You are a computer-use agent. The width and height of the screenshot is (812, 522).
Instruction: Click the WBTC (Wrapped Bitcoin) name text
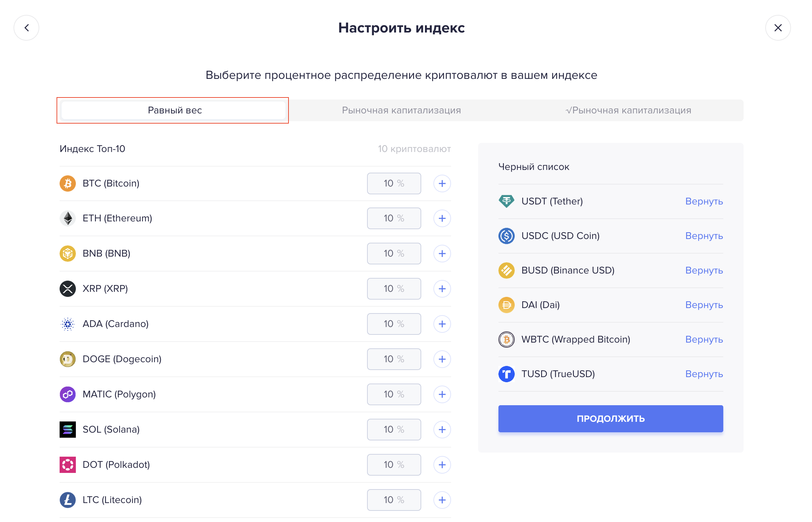(x=576, y=340)
